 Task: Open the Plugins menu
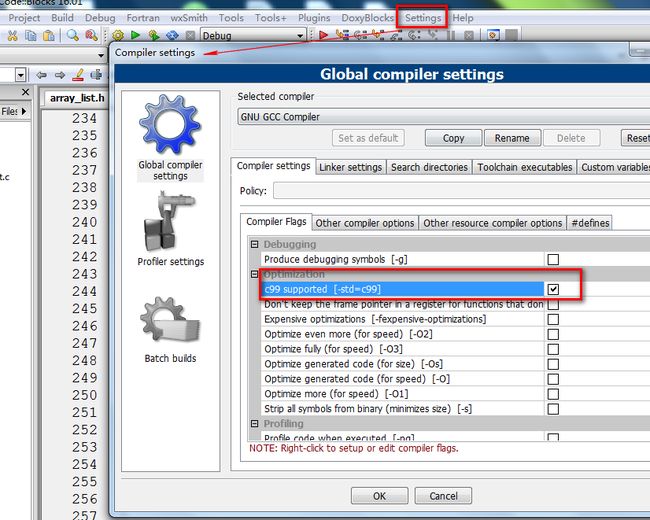pos(314,18)
